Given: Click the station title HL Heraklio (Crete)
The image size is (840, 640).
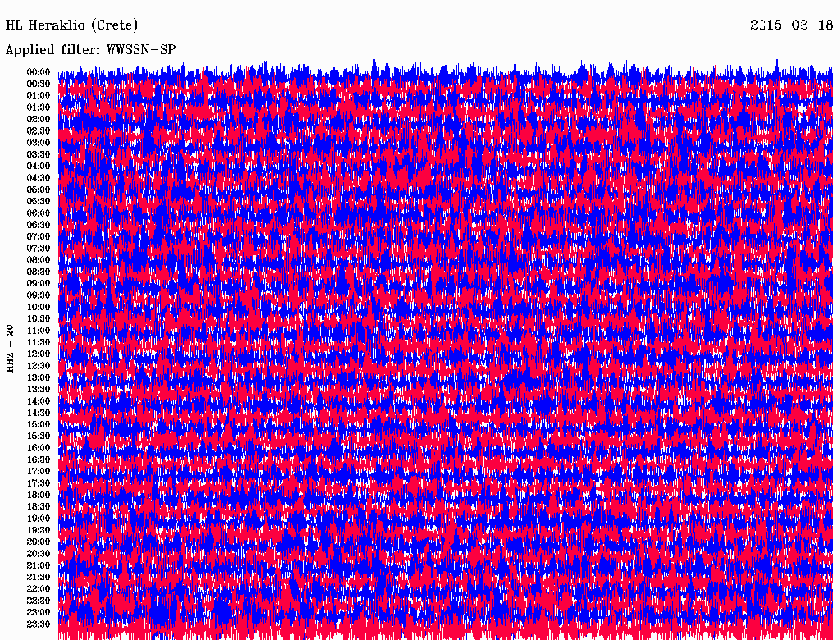Looking at the screenshot, I should 72,25.
